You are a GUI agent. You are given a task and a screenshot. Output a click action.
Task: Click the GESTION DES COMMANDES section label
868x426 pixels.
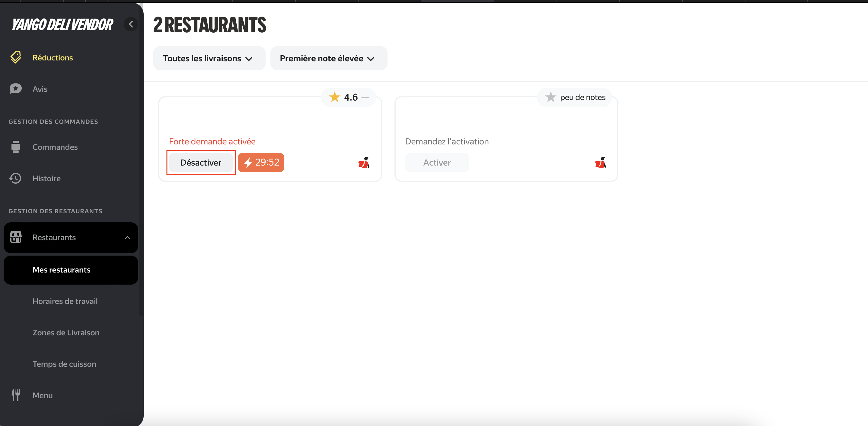click(x=53, y=122)
